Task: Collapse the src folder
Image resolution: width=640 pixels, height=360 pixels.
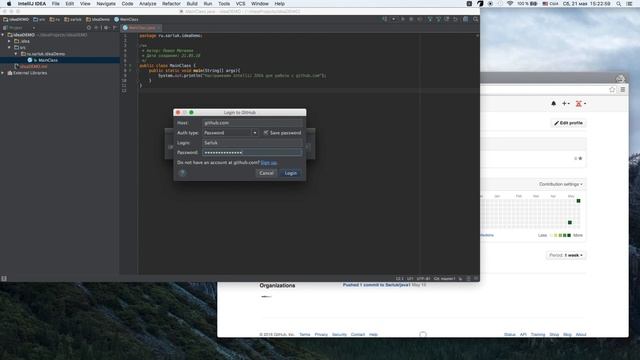Action: [x=9, y=47]
